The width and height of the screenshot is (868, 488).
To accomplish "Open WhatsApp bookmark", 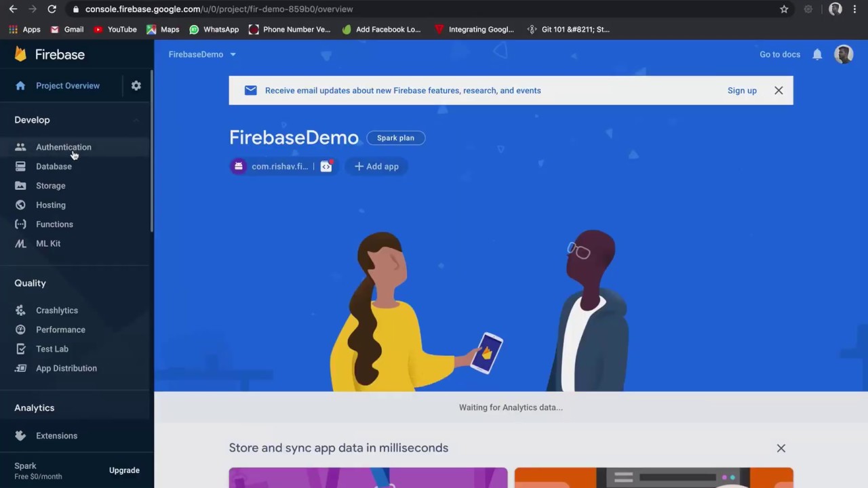I will click(214, 29).
